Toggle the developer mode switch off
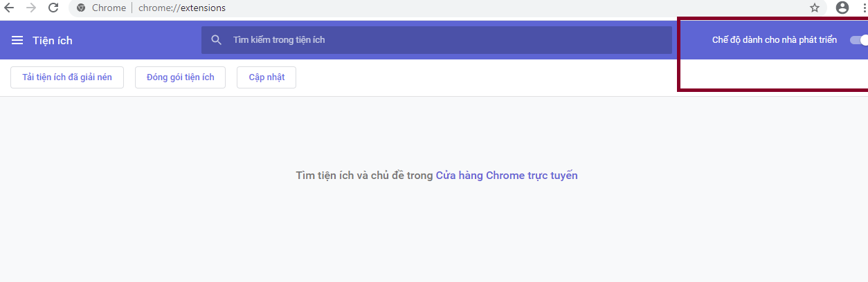 860,40
